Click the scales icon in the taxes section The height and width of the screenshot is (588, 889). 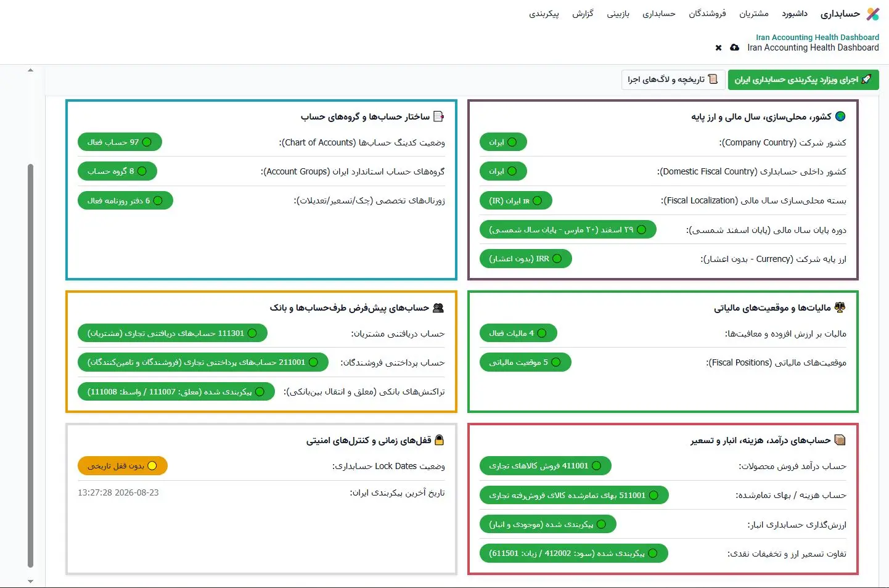tap(840, 307)
